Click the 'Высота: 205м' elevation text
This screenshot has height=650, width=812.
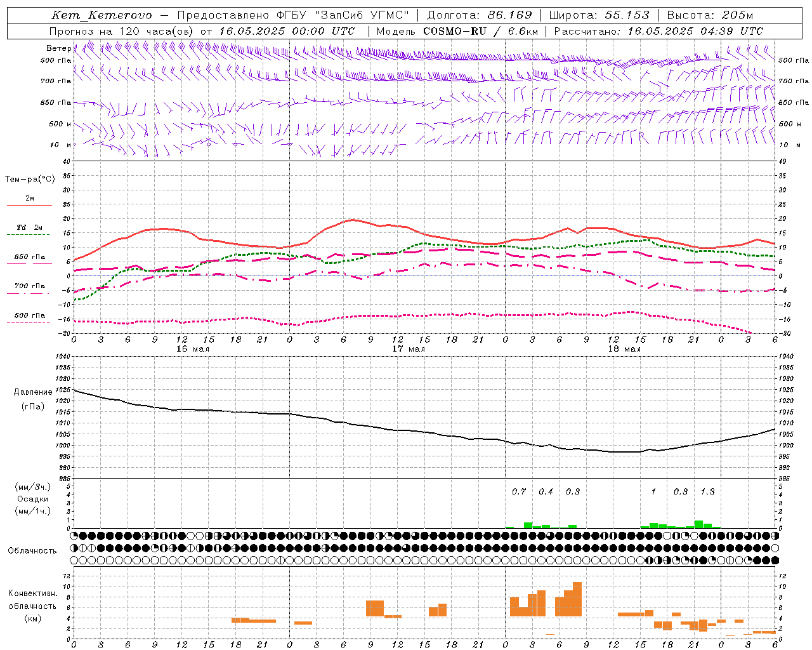710,15
